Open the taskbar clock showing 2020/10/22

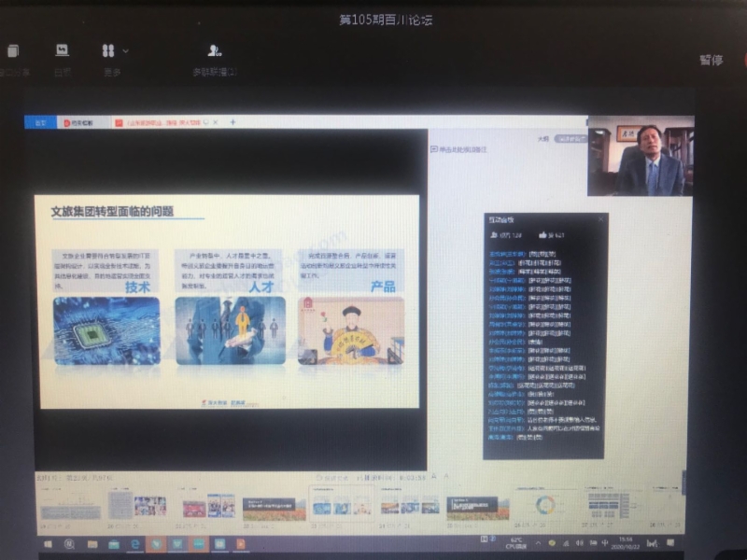pos(626,543)
